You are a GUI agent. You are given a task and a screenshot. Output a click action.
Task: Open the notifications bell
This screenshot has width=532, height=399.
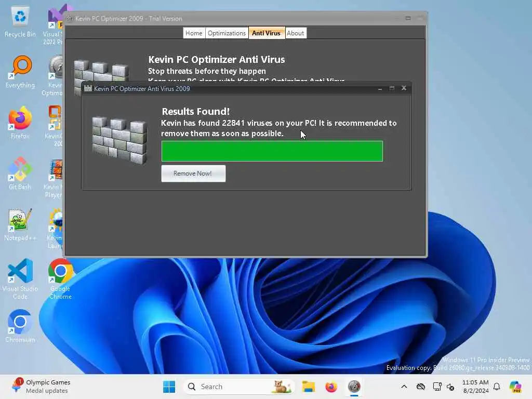coord(497,387)
